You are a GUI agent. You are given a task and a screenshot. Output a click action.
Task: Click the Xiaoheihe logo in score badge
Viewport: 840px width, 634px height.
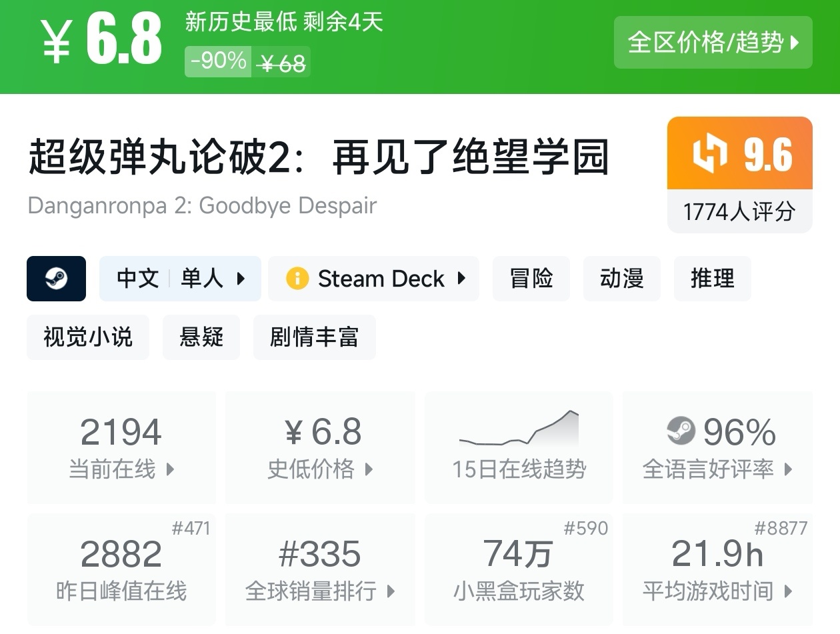[709, 154]
